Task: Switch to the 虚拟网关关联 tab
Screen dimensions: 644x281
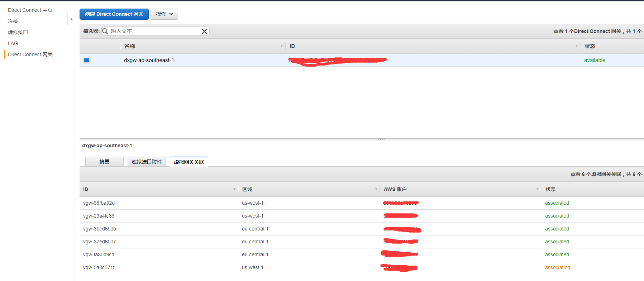Action: pos(189,162)
